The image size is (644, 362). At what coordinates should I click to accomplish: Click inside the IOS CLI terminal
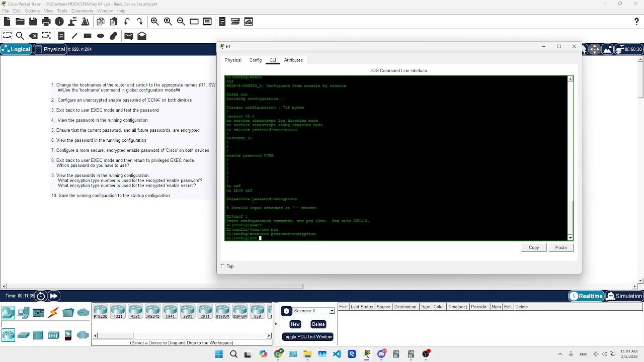click(396, 158)
